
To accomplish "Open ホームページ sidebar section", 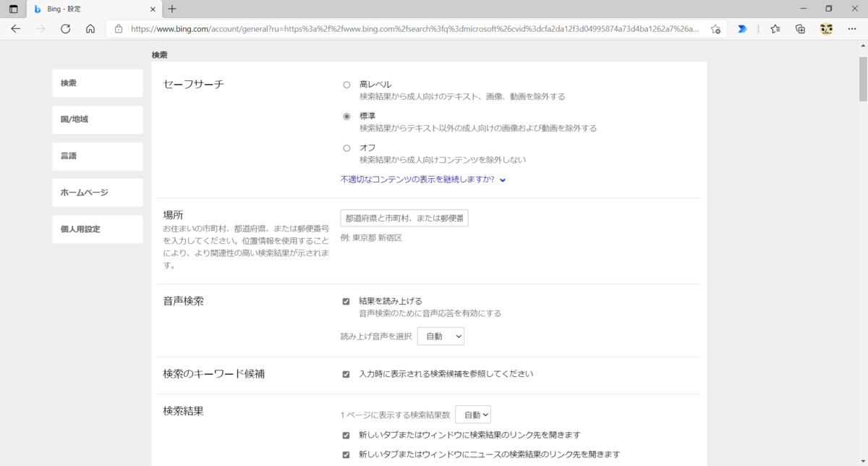I will [98, 192].
